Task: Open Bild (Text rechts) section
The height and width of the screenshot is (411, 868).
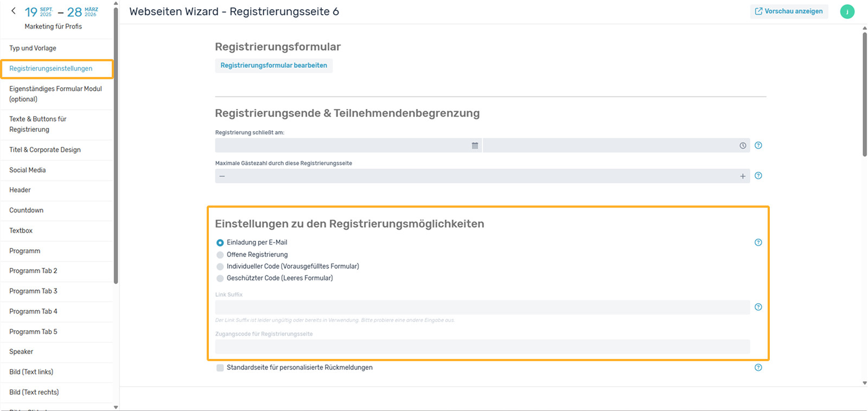Action: pos(57,393)
